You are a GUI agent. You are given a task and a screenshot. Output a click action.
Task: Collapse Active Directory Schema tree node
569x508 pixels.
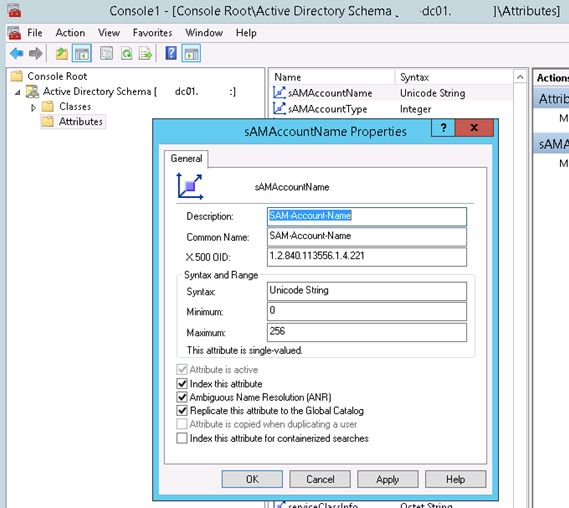[x=17, y=93]
